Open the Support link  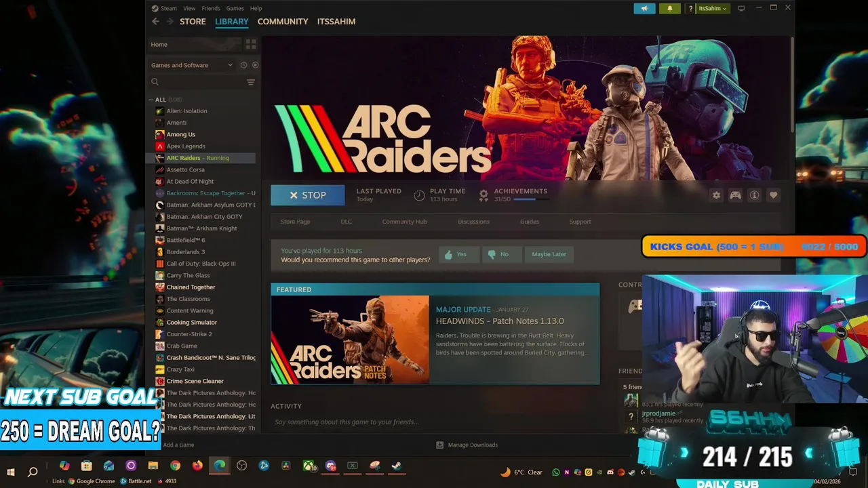click(x=580, y=222)
